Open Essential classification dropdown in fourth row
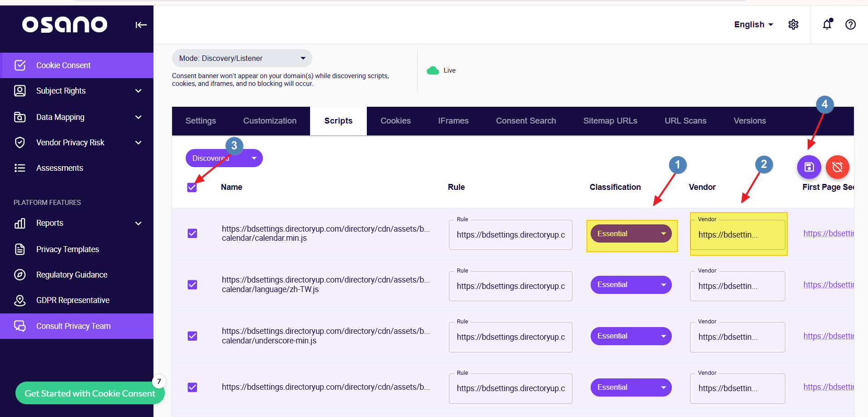The image size is (868, 417). pos(631,387)
